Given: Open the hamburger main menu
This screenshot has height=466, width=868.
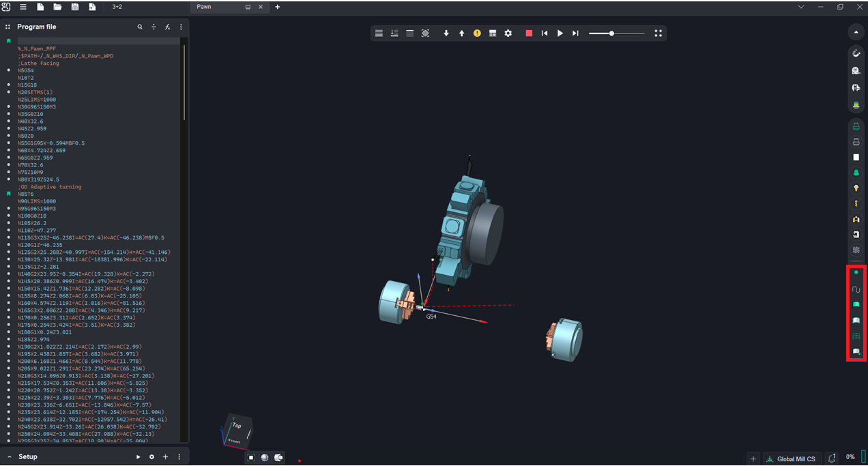Looking at the screenshot, I should (x=23, y=7).
